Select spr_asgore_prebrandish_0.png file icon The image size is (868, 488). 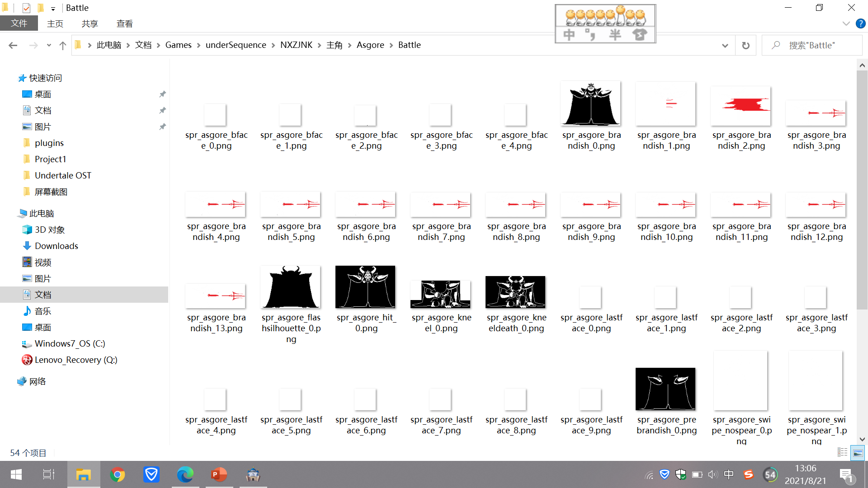665,389
